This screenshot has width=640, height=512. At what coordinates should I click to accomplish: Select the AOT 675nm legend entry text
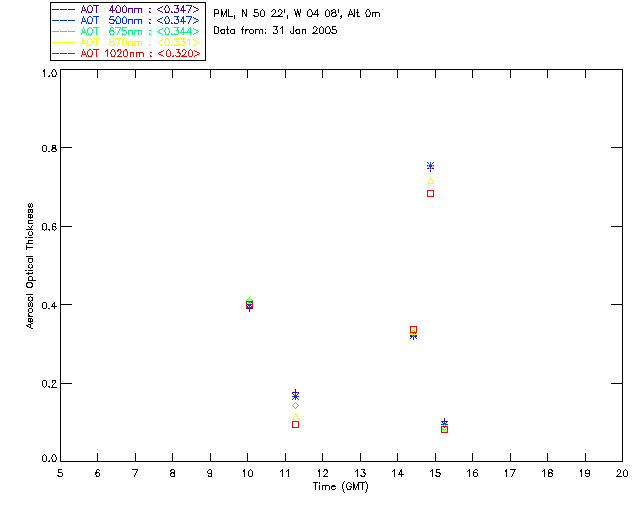pyautogui.click(x=140, y=31)
